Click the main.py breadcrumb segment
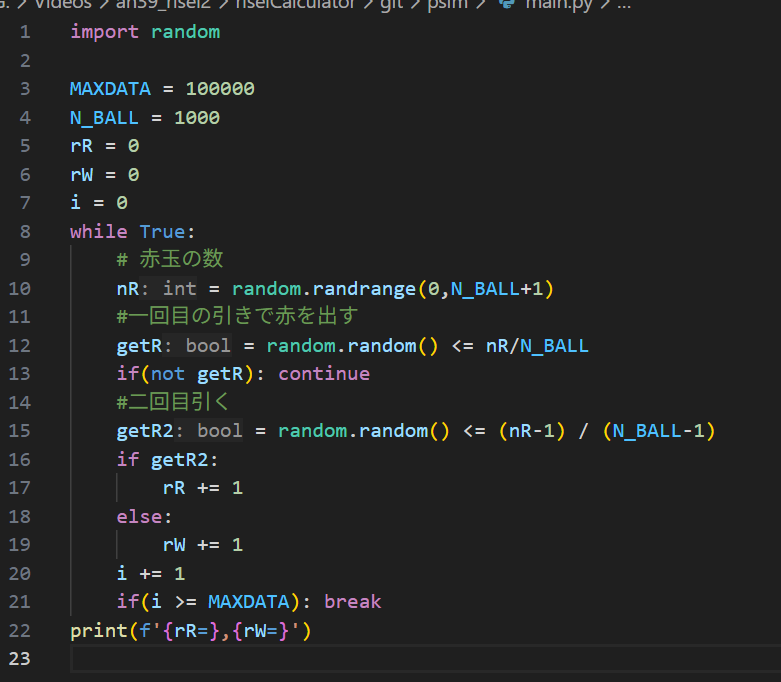 pyautogui.click(x=559, y=4)
